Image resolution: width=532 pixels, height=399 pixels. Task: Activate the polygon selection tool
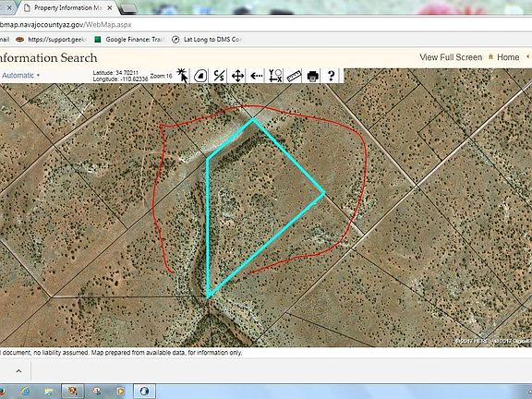coord(200,76)
